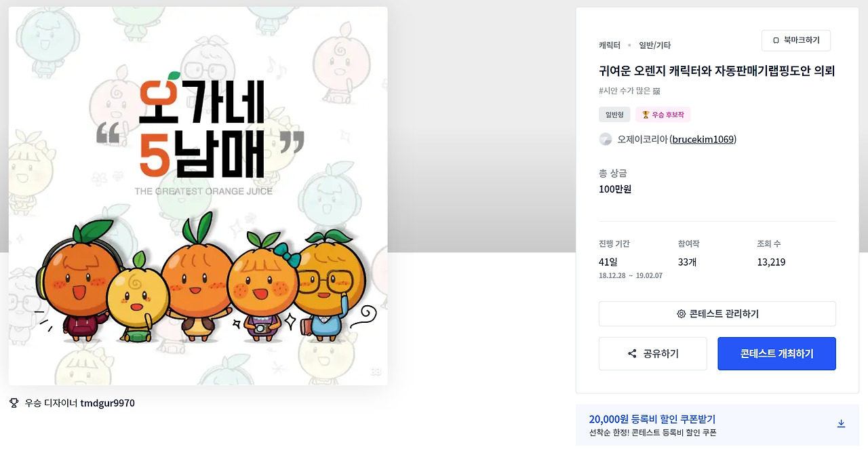The width and height of the screenshot is (868, 451).
Task: Open the winning orange character design image
Action: point(198,196)
